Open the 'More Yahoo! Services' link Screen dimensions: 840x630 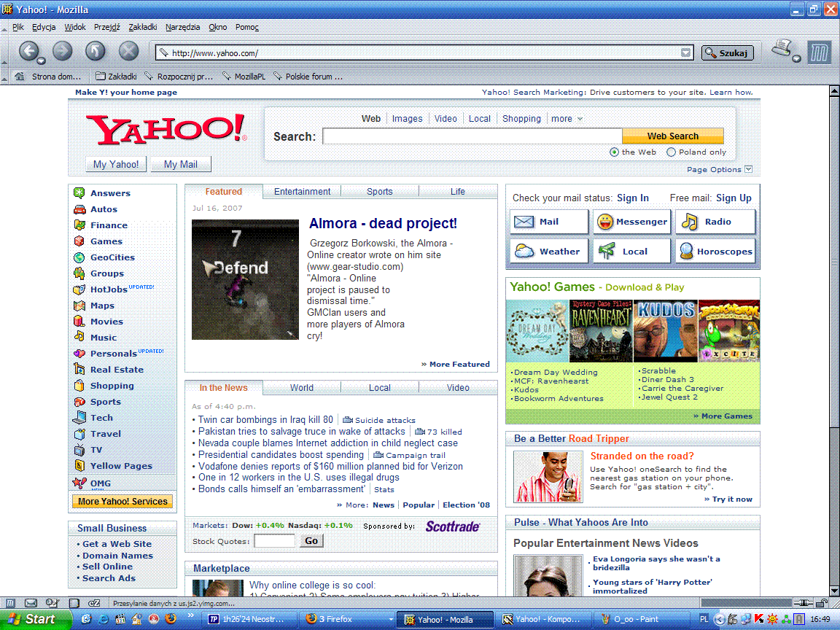pyautogui.click(x=123, y=502)
